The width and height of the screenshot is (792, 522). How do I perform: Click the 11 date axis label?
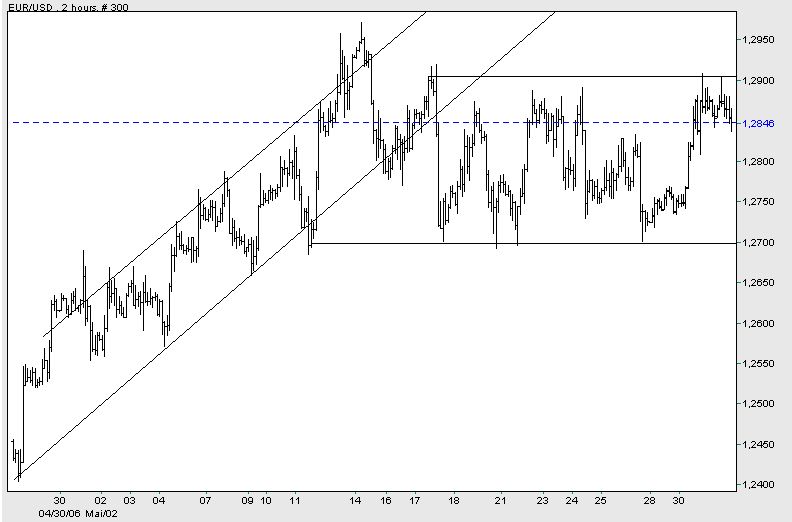point(294,501)
